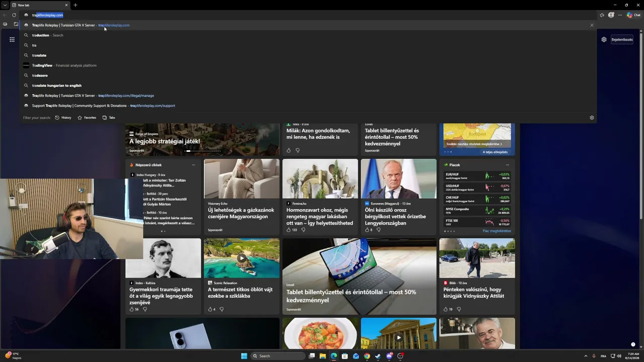Image resolution: width=644 pixels, height=362 pixels.
Task: Open the 'Milák: Azon gondolkodtam' article
Action: pos(318,134)
